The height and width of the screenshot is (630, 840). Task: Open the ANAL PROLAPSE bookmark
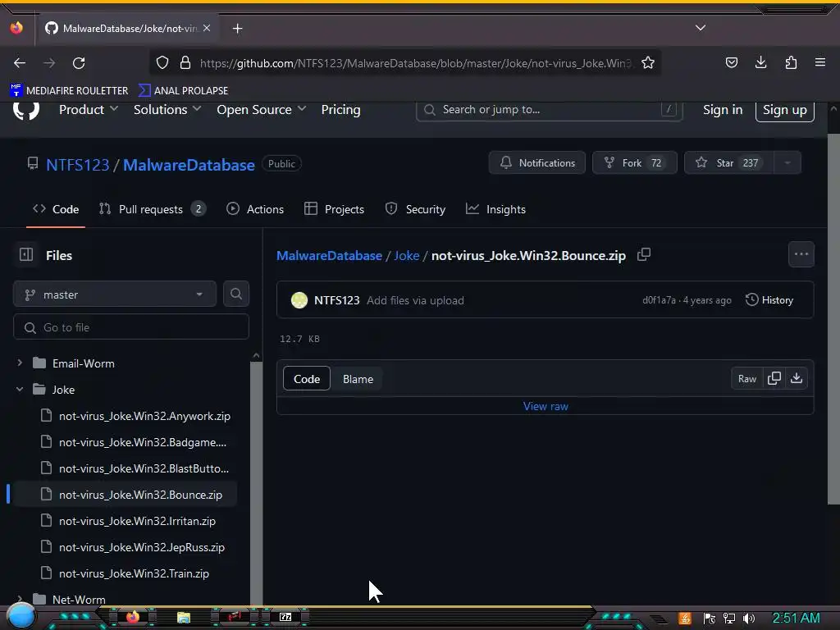183,90
